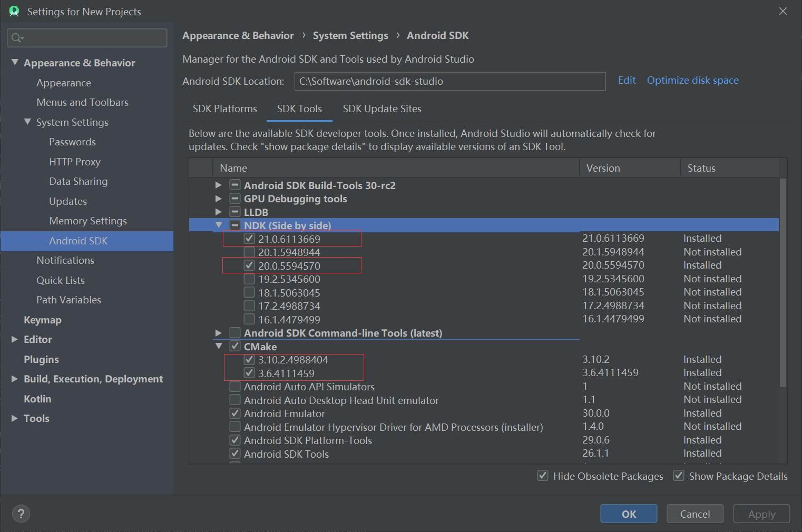Uncheck NDK version 21.0.6113669

[x=249, y=238]
